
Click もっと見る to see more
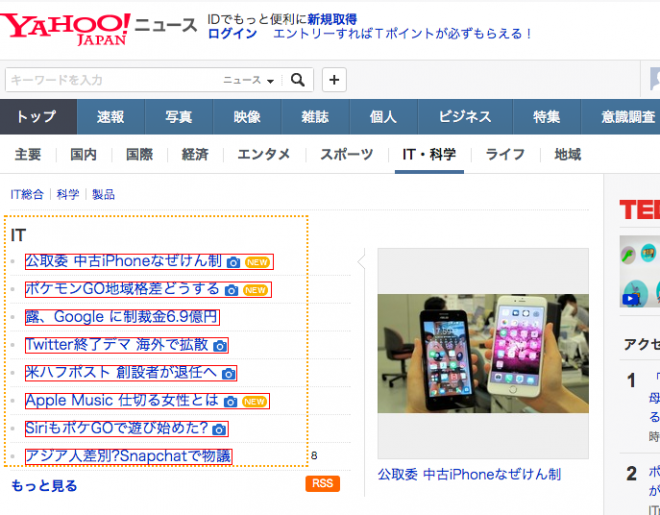point(44,486)
